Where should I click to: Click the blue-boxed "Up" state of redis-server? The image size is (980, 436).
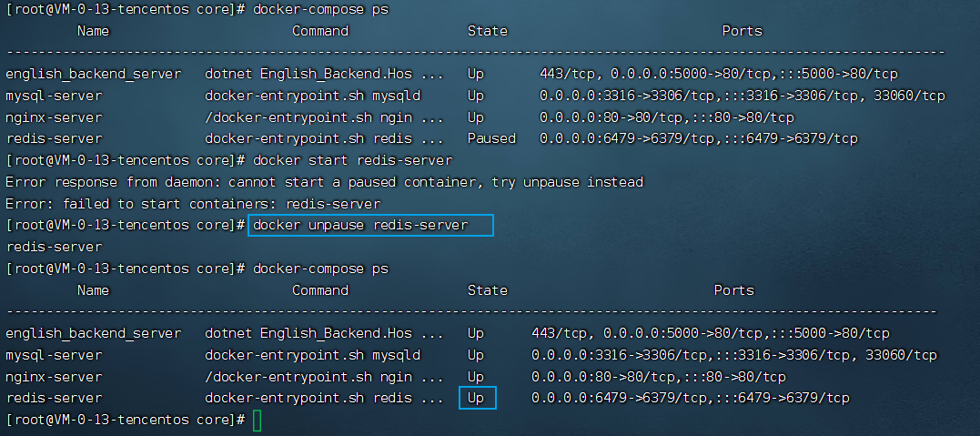(x=477, y=398)
